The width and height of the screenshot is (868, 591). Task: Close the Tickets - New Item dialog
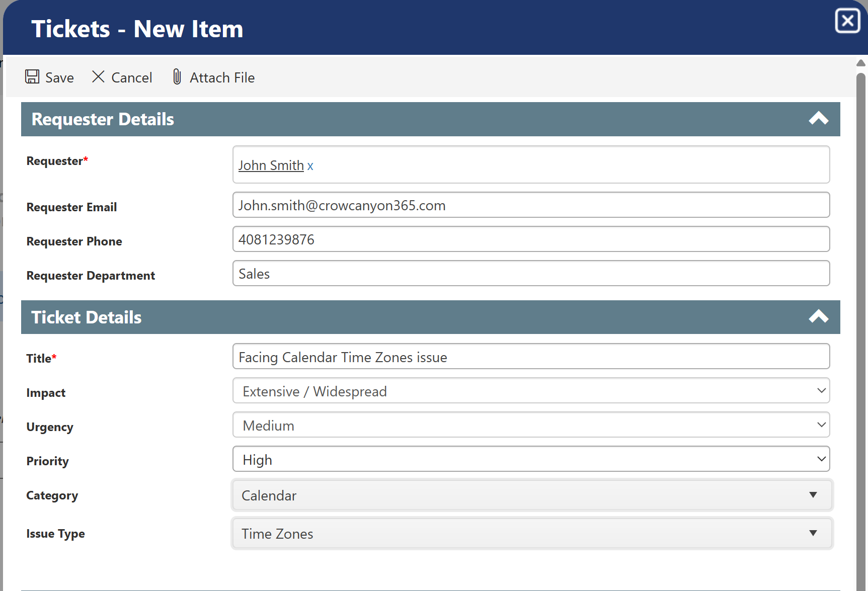tap(847, 21)
